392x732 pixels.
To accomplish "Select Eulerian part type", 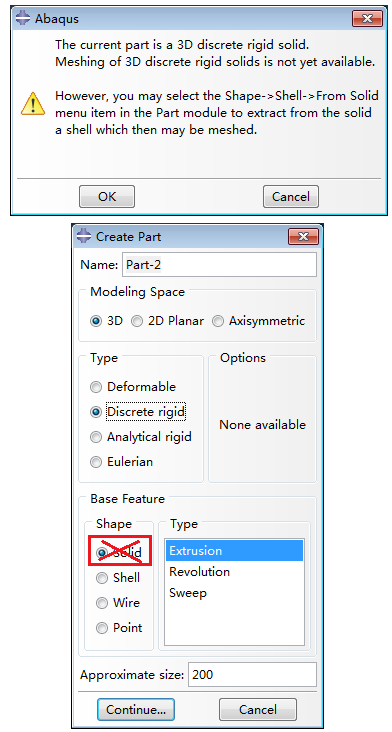I will point(122,462).
